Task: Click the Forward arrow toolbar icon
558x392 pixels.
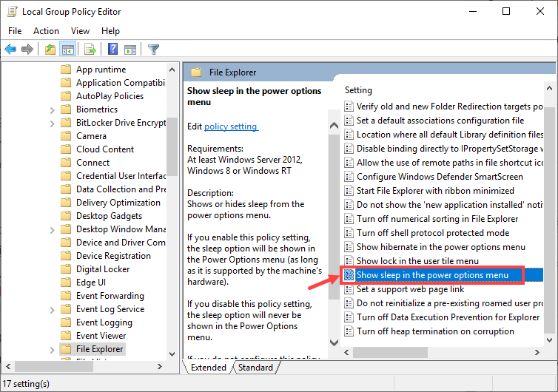Action: pyautogui.click(x=27, y=50)
